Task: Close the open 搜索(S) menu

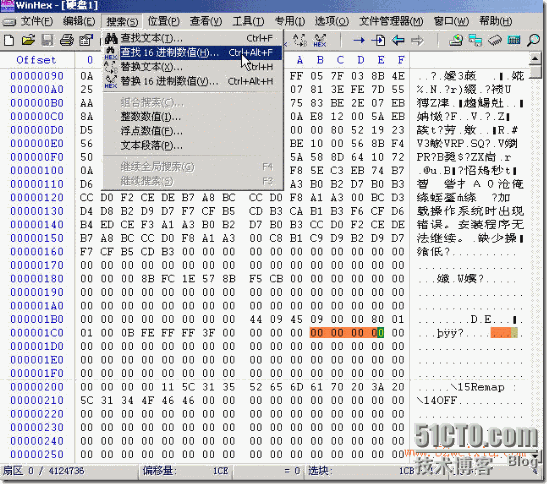Action: tap(122, 22)
